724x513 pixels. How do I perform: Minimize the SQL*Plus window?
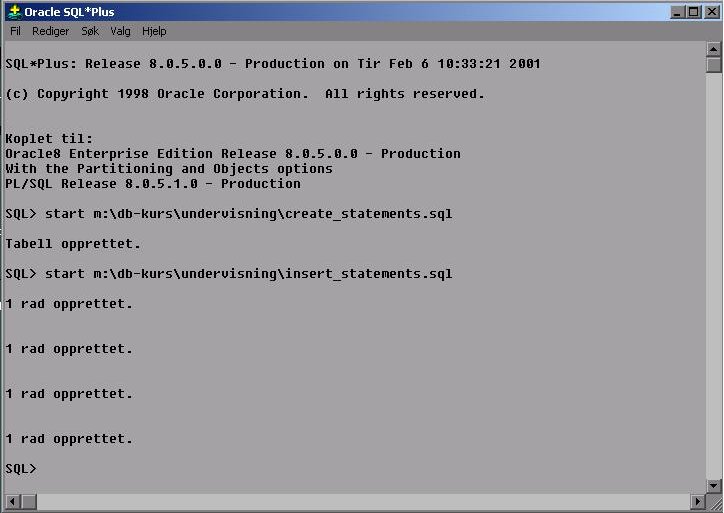point(677,12)
